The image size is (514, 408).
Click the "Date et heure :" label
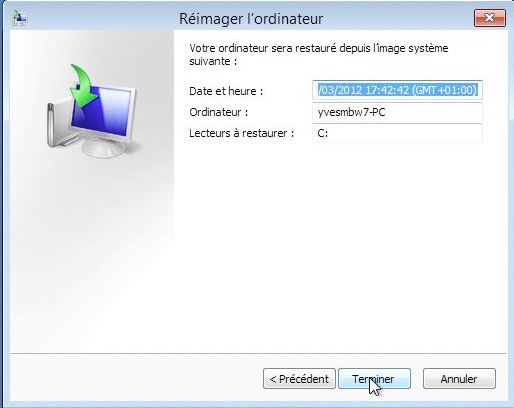[x=226, y=91]
